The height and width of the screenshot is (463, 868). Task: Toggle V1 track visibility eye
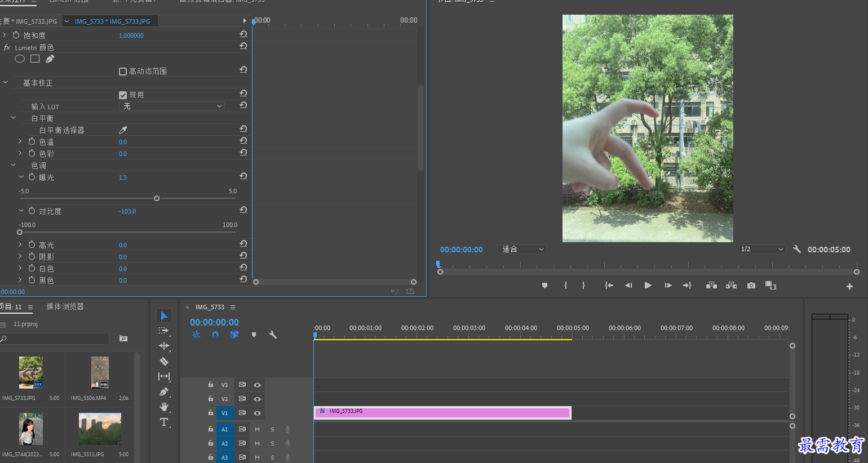pyautogui.click(x=257, y=413)
